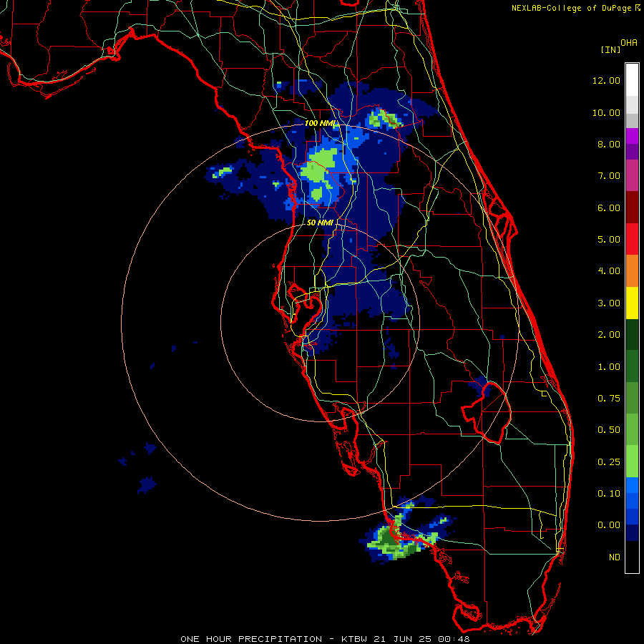Screen dimensions: 644x644
Task: Select the yellow swatch beside 3.00
Action: (x=632, y=303)
